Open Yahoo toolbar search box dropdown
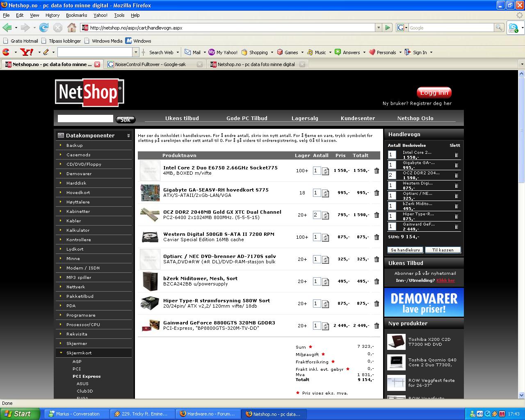Image resolution: width=525 pixels, height=420 pixels. click(136, 52)
